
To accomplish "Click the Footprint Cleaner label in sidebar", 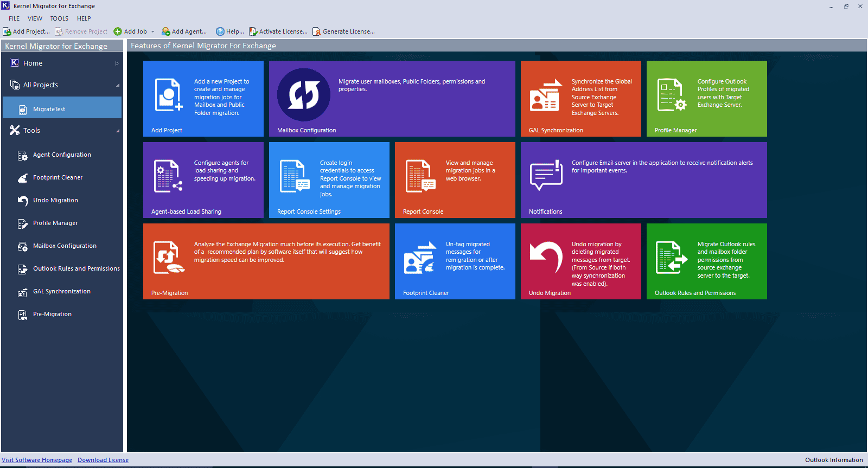I will [x=58, y=177].
